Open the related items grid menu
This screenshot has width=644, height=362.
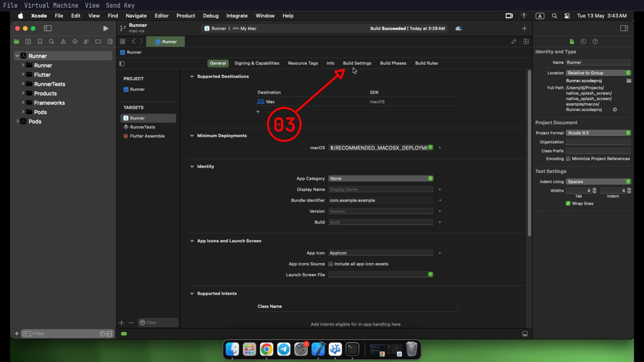[x=123, y=41]
